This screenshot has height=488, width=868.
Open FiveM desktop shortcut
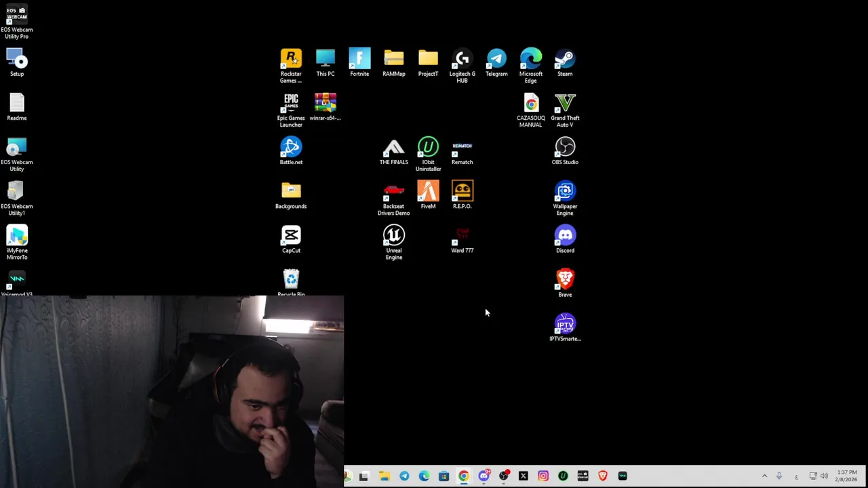428,195
